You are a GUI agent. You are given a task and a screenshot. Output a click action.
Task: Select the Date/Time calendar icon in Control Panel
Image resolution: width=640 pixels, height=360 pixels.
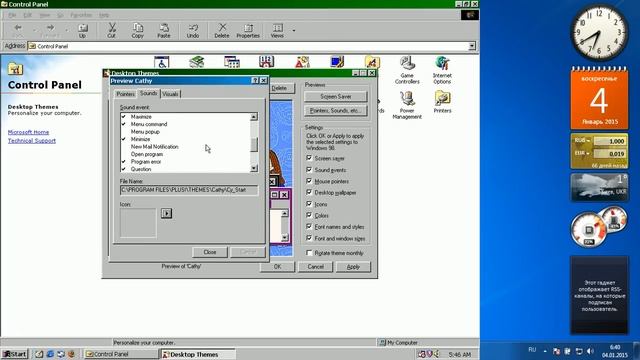[267, 62]
